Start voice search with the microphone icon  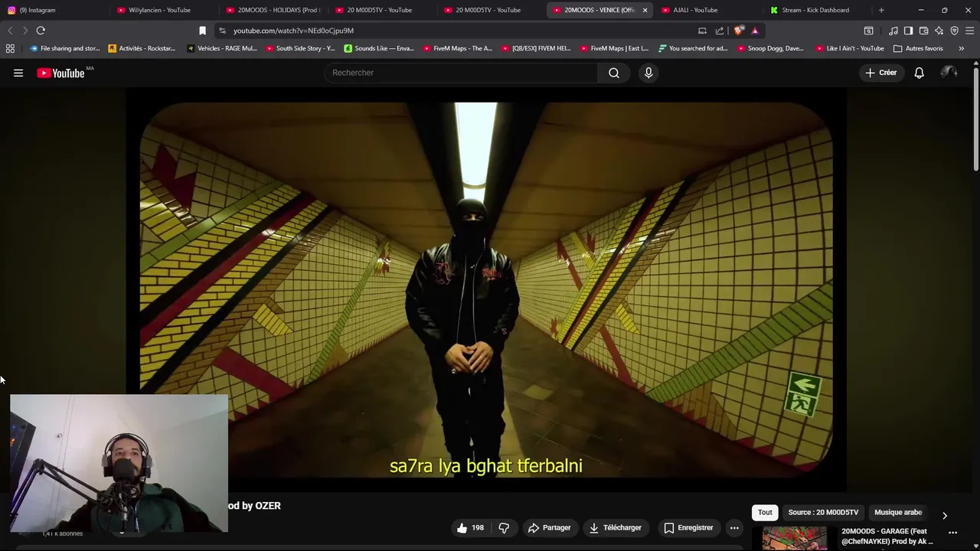(x=648, y=73)
